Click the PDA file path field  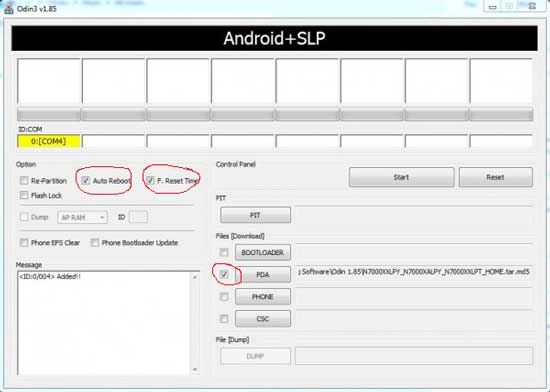click(414, 272)
